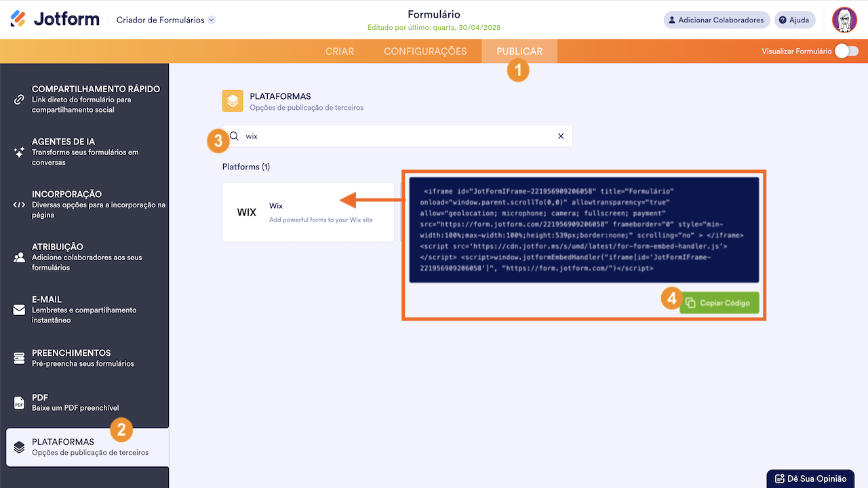
Task: Open Preenchimentos sidebar section
Action: click(85, 358)
